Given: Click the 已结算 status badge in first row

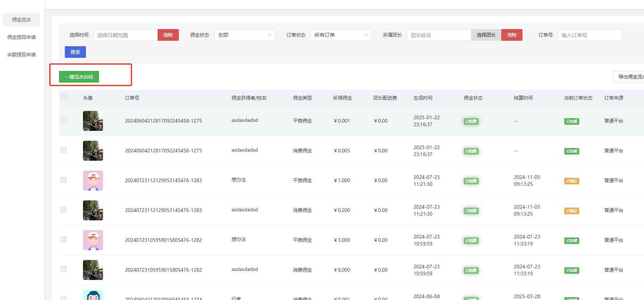Looking at the screenshot, I should (471, 121).
